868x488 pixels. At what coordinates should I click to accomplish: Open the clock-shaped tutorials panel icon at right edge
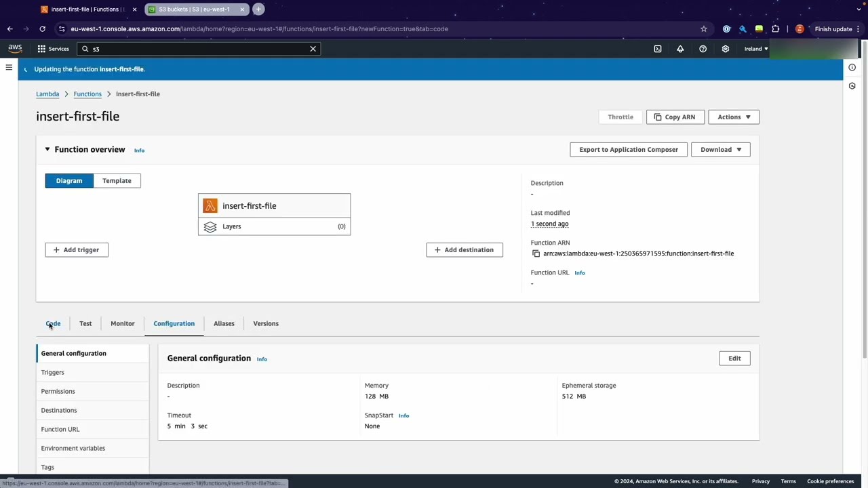pyautogui.click(x=852, y=86)
